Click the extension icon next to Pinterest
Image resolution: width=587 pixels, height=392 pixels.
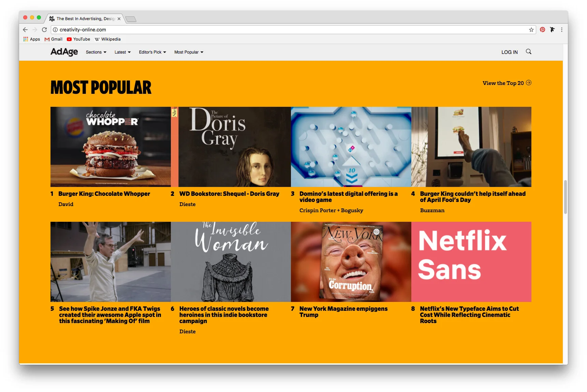pos(552,30)
